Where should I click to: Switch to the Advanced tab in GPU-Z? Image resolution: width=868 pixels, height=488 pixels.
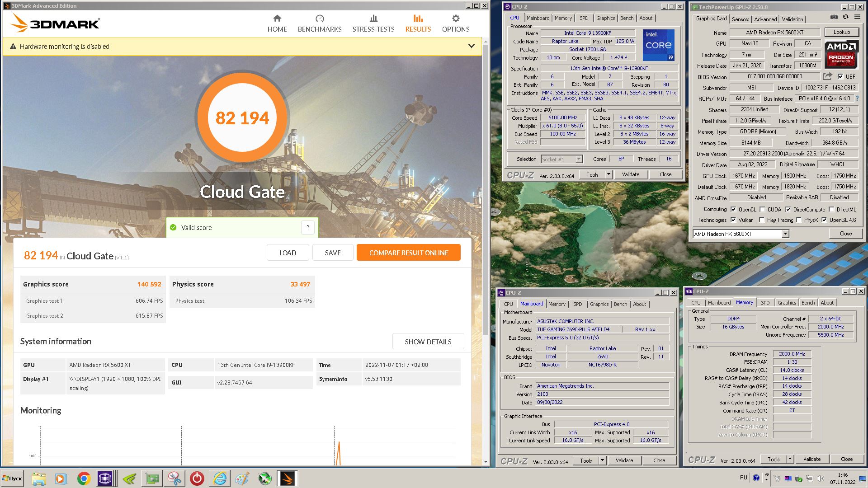[x=765, y=19]
